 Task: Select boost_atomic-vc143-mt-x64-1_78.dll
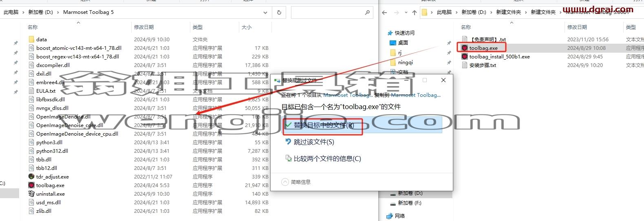click(x=79, y=48)
